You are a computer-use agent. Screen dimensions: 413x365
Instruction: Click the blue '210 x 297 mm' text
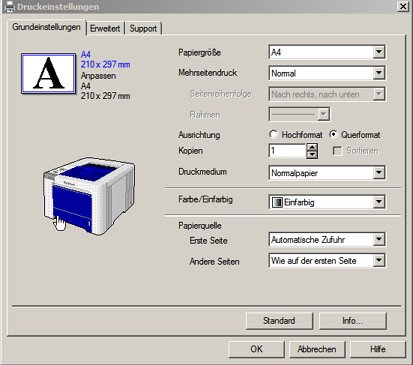(105, 64)
